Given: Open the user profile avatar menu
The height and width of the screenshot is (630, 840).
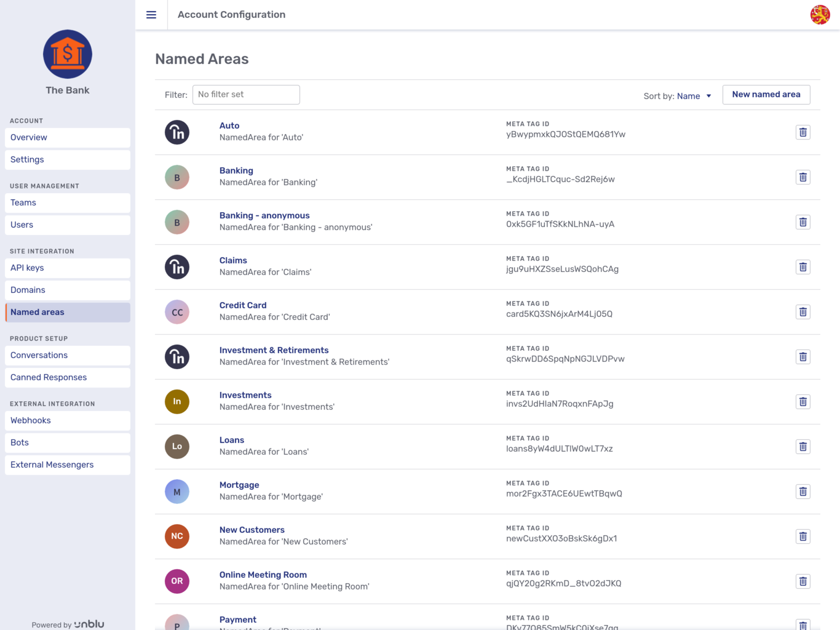Looking at the screenshot, I should point(820,15).
